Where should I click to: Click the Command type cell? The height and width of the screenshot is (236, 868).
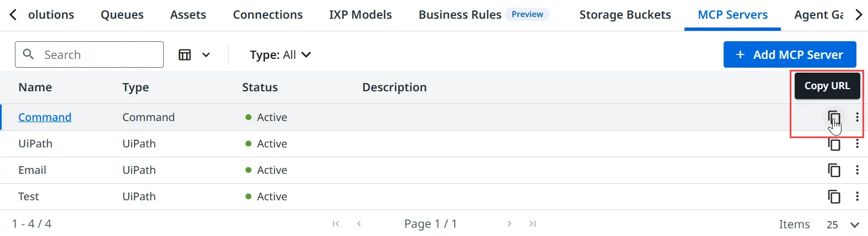(148, 117)
